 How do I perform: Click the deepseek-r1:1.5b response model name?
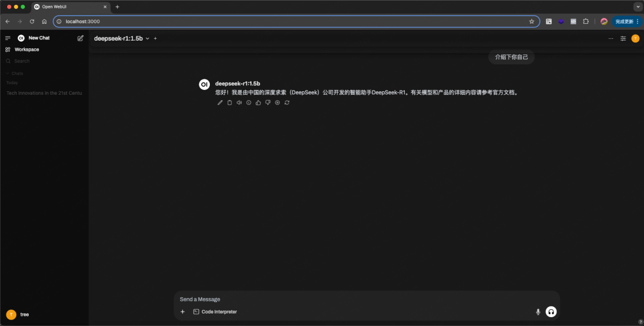click(x=238, y=84)
